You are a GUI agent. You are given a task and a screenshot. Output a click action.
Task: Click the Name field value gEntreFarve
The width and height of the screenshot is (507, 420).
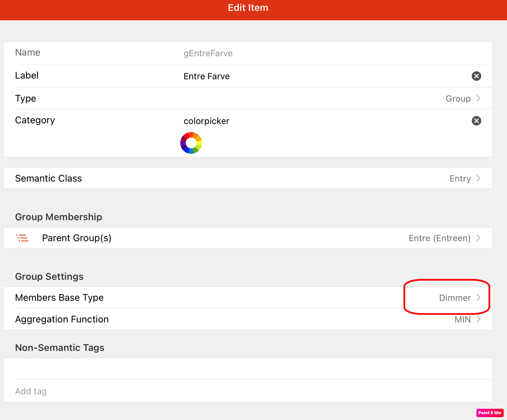click(208, 53)
